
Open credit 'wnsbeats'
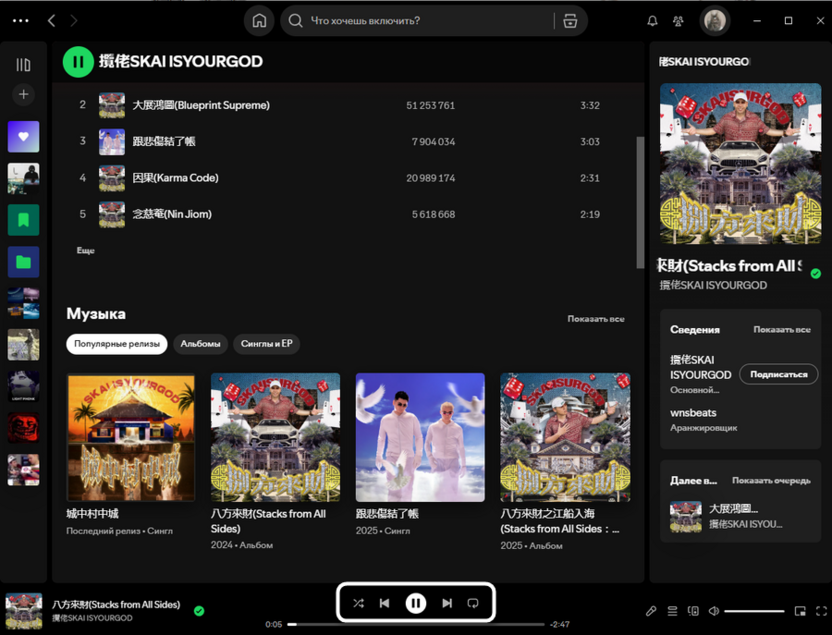[693, 412]
